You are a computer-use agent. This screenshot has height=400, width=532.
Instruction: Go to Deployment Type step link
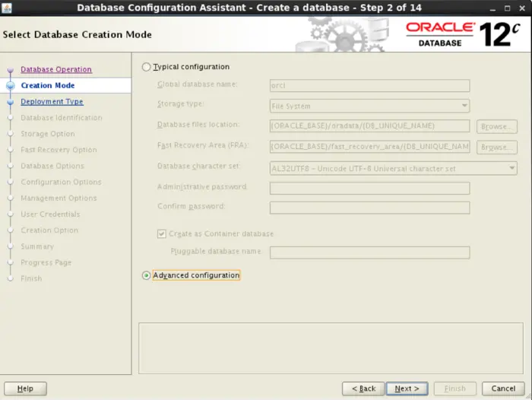coord(52,102)
